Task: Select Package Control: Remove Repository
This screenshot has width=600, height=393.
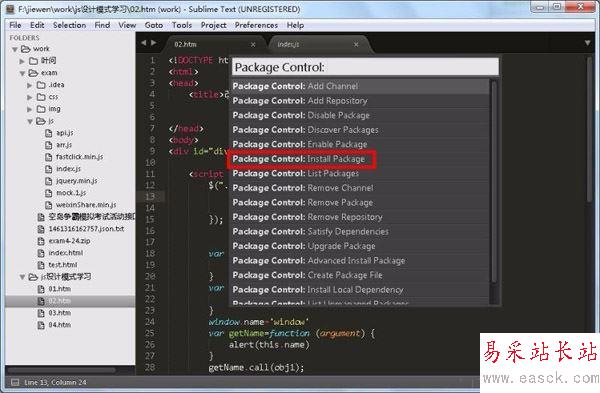Action: (x=360, y=217)
